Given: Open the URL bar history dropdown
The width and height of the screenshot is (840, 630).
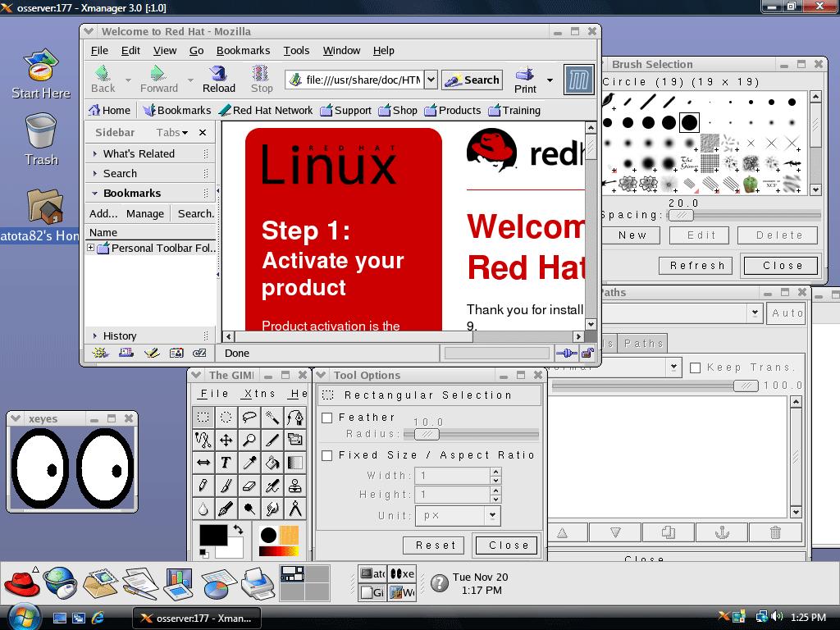Looking at the screenshot, I should (431, 80).
